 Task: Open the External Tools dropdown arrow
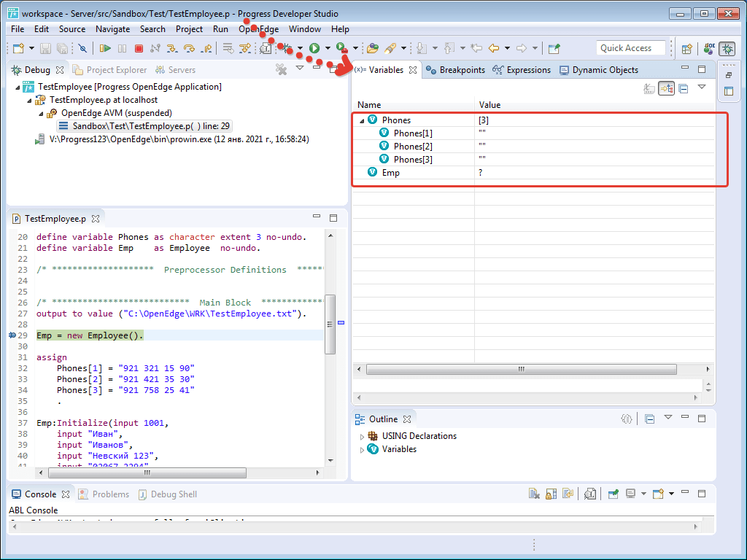coord(356,48)
